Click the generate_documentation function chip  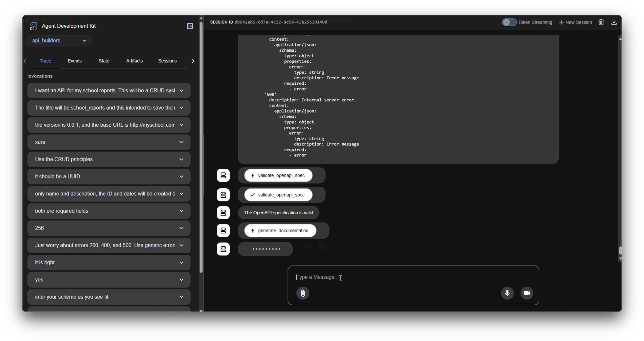click(280, 230)
